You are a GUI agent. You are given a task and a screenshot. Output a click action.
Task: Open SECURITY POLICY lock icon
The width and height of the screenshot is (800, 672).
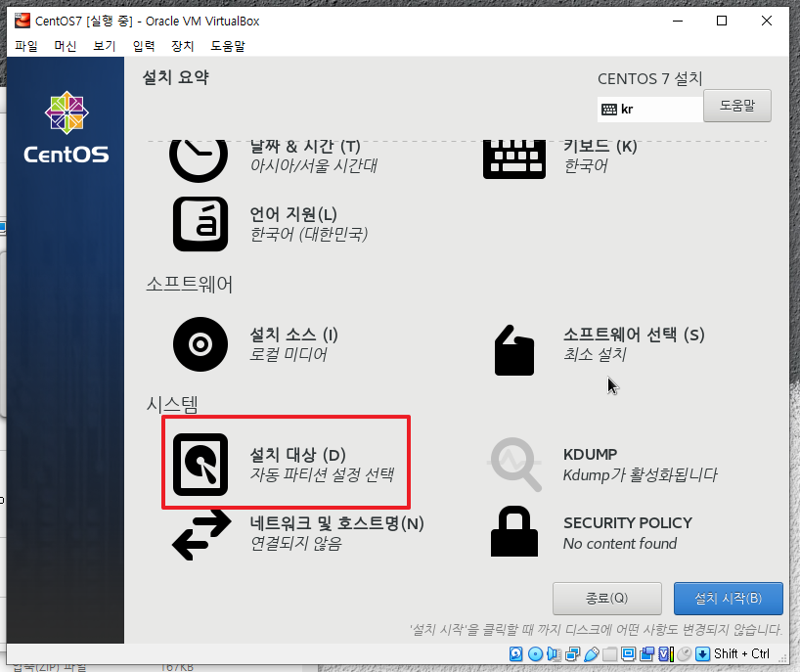point(514,531)
